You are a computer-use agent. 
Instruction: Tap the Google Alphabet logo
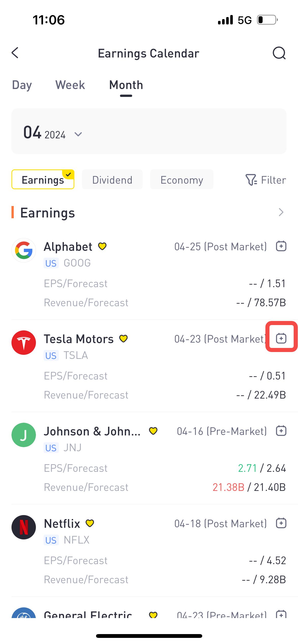[x=24, y=250]
